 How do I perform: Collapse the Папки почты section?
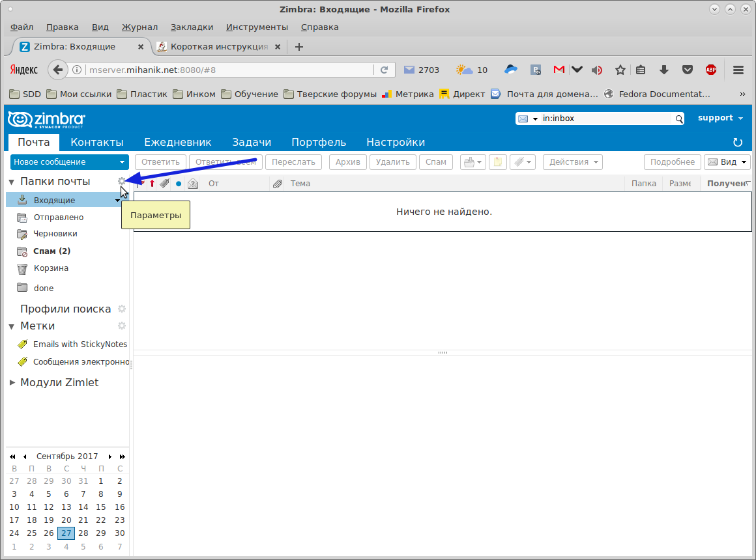coord(12,182)
